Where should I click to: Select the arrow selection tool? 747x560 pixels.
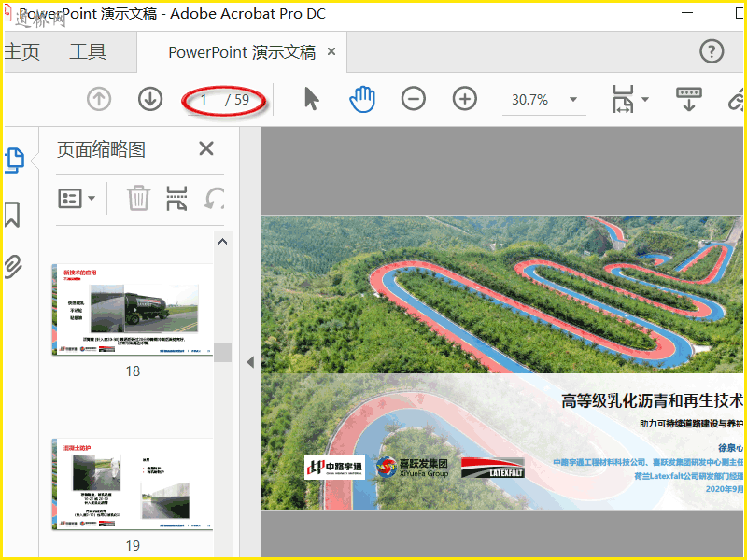point(312,99)
